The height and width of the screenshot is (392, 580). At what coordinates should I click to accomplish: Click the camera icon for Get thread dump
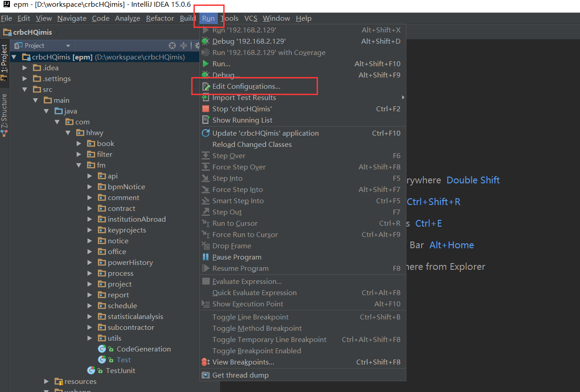click(x=206, y=375)
